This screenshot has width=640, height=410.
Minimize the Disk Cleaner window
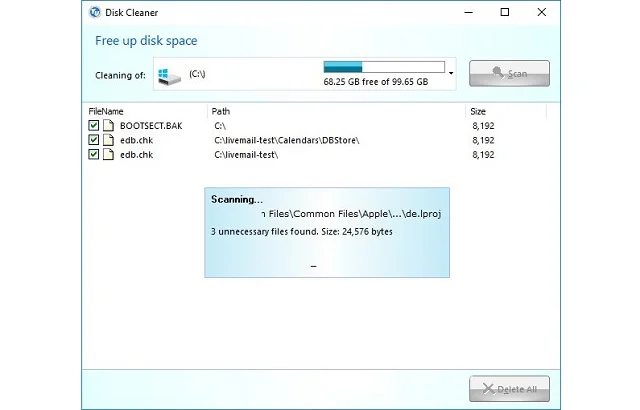click(x=466, y=13)
